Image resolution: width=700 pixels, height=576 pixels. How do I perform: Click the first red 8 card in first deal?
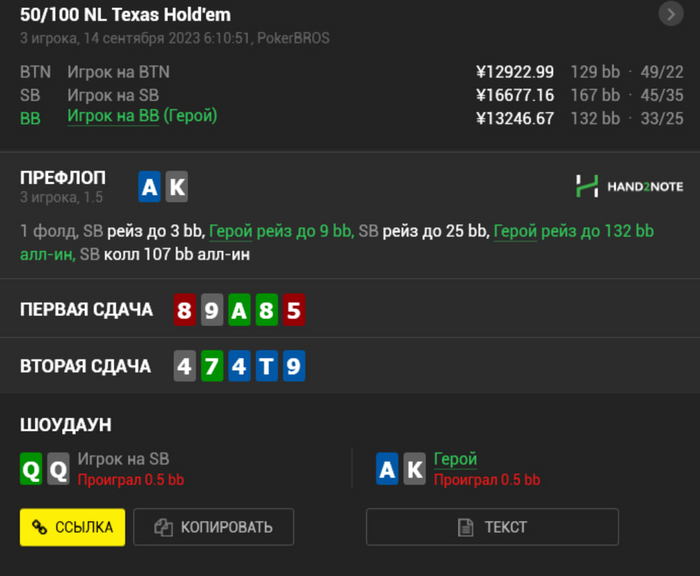(x=185, y=310)
